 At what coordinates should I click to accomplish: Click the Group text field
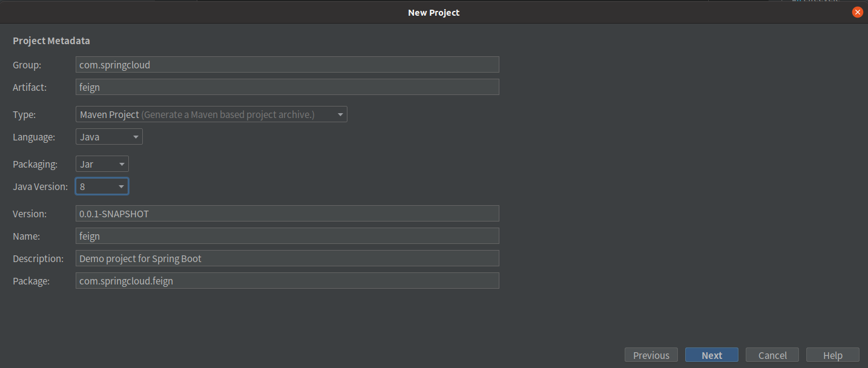pyautogui.click(x=287, y=65)
